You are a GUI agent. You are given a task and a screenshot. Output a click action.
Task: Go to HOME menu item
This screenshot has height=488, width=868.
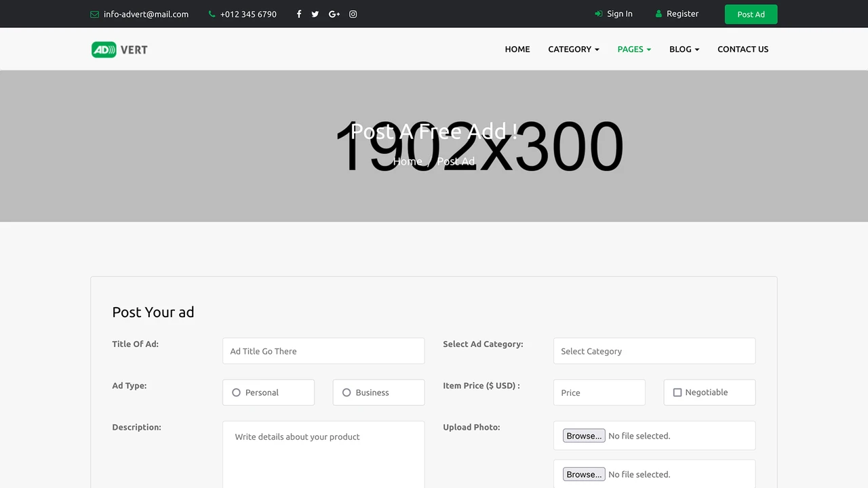coord(517,49)
